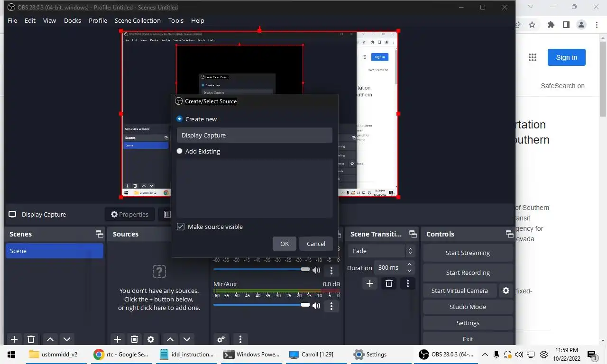Open the audio mixer menu dots at the bottom
607x364 pixels.
(x=240, y=339)
